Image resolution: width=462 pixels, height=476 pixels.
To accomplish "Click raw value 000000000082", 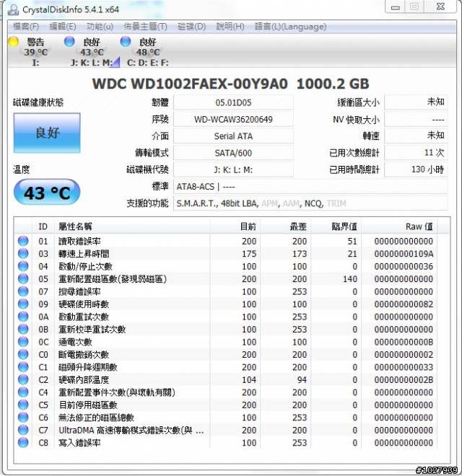I will coord(404,304).
